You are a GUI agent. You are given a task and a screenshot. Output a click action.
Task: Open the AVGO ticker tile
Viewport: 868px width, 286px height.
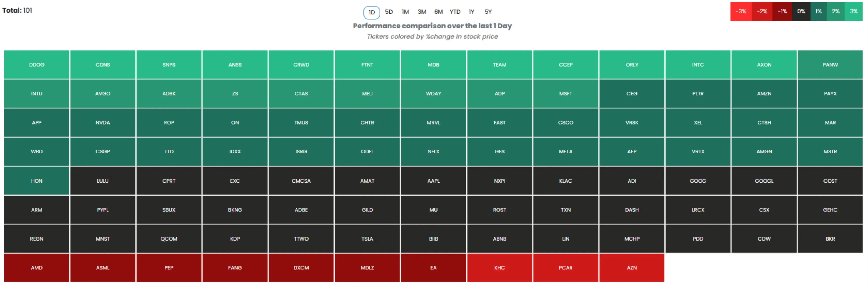(103, 94)
